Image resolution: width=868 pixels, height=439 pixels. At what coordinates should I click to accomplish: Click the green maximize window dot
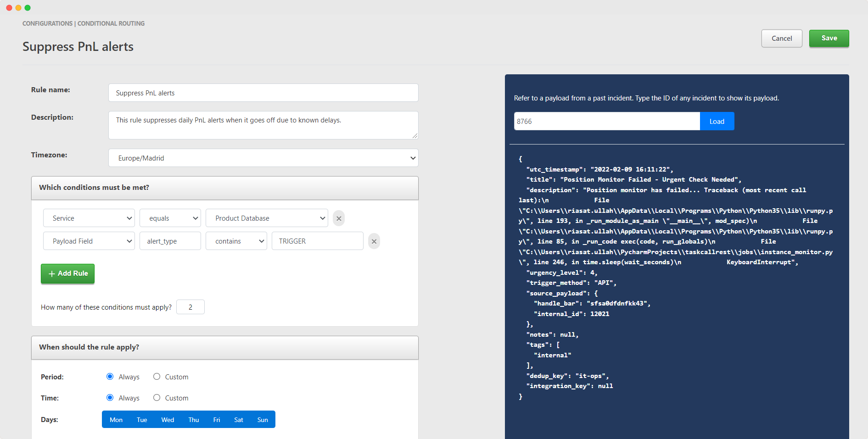tap(28, 8)
